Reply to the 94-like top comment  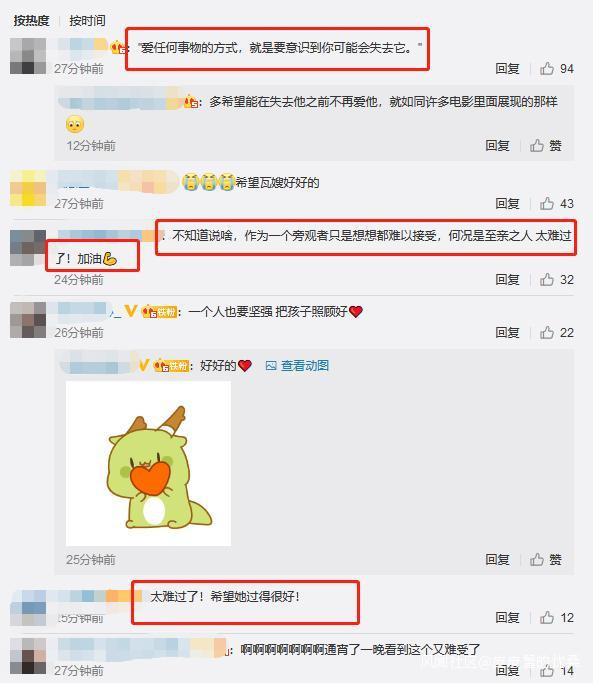tap(507, 68)
